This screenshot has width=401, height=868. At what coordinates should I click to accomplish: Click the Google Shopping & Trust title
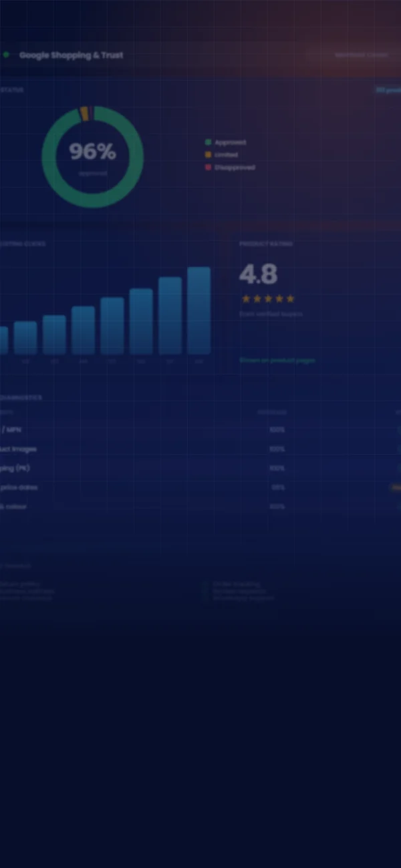72,55
